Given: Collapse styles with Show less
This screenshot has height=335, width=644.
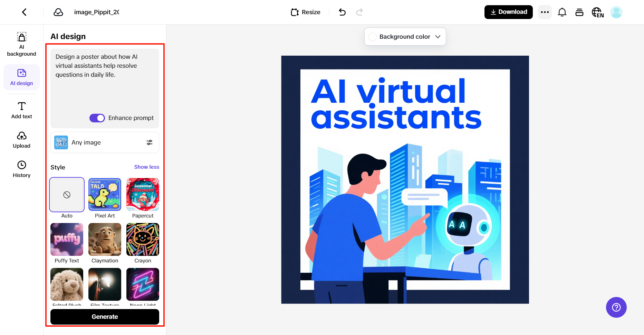Looking at the screenshot, I should pos(147,167).
